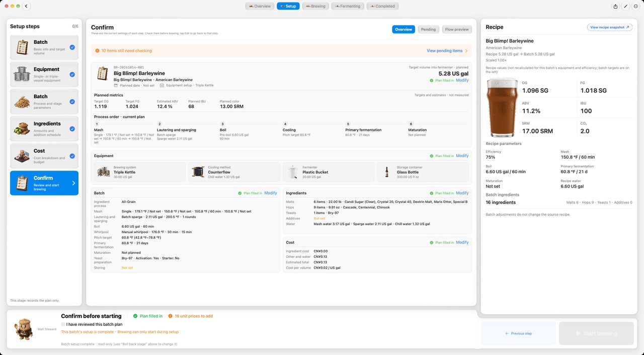Click the '16 unit prices to add' text

(194, 316)
